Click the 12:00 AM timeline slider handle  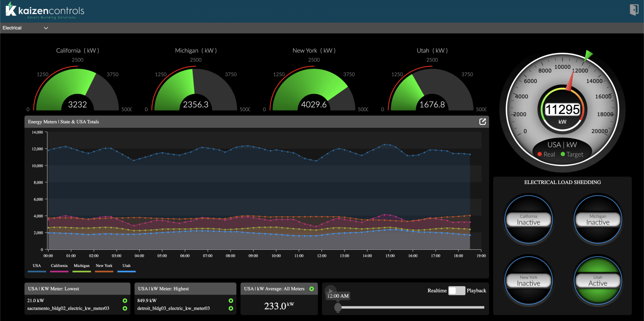(x=338, y=307)
